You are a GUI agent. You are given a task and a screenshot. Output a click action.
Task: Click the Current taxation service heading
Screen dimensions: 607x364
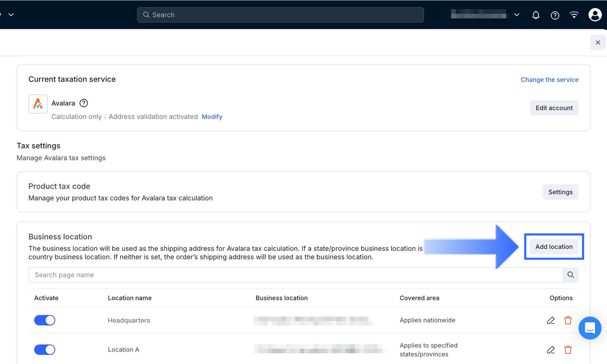[72, 79]
